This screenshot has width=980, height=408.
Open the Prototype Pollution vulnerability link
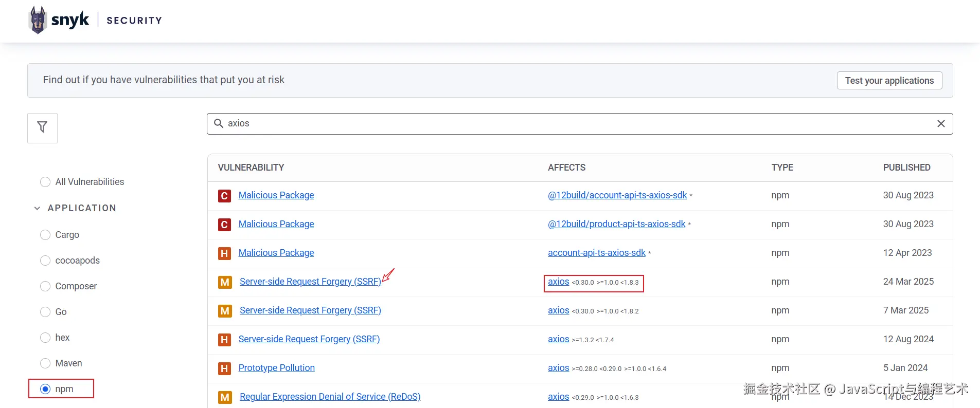coord(277,368)
